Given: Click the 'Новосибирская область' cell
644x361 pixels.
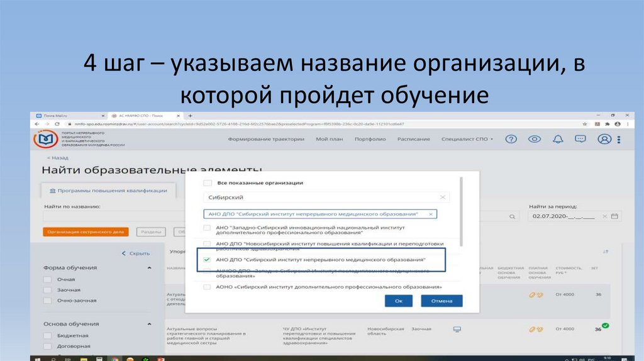Looking at the screenshot, I should pyautogui.click(x=386, y=331).
